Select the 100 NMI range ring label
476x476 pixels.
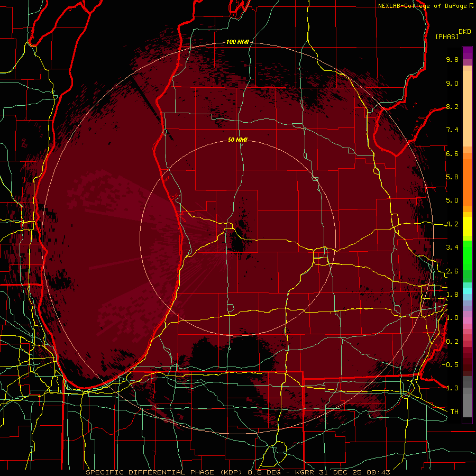pyautogui.click(x=237, y=42)
